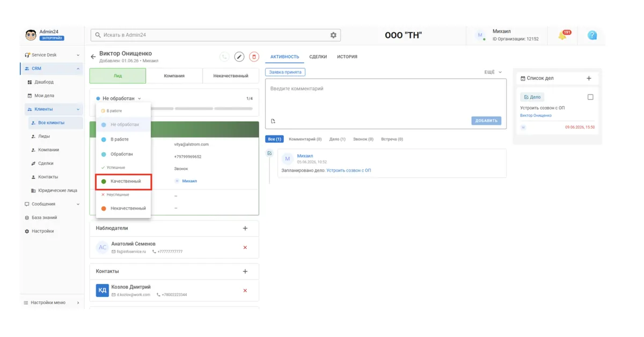Click the ДОБАВИТЬ comment button
The width and height of the screenshot is (644, 337).
point(486,121)
